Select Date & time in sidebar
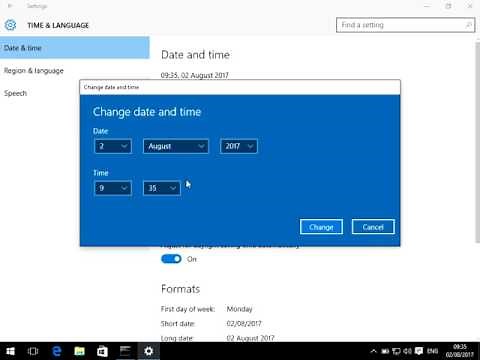The width and height of the screenshot is (480, 360). (75, 48)
